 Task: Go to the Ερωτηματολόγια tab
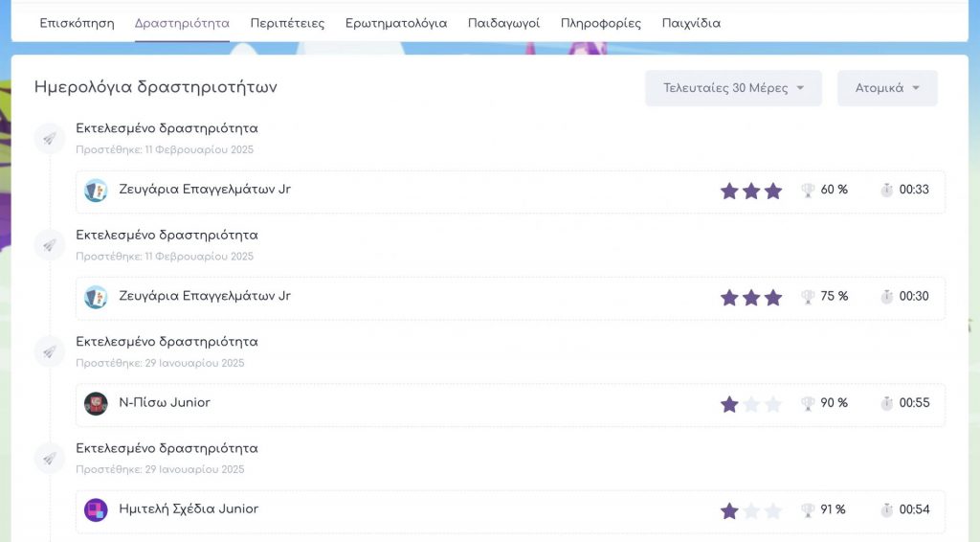(x=396, y=23)
